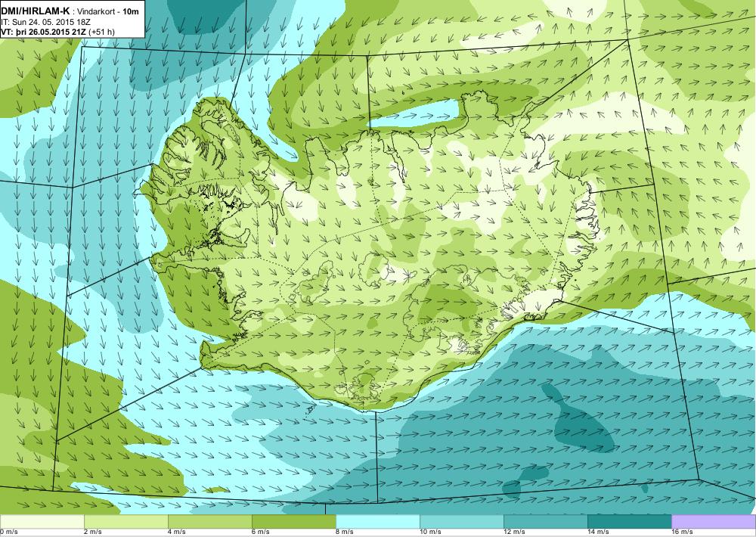This screenshot has height=537, width=756.
Task: Click the 'VT: þri 26.05.2015 21Z' valid time
Action: coord(43,32)
